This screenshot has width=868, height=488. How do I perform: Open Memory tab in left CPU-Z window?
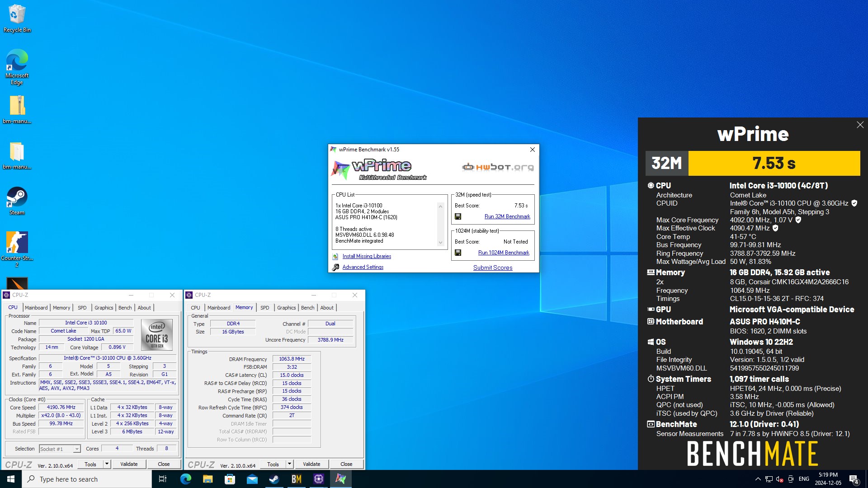click(x=61, y=308)
